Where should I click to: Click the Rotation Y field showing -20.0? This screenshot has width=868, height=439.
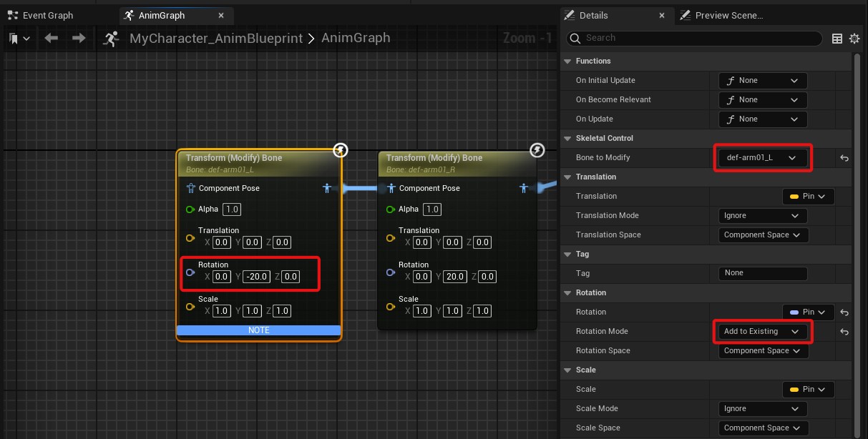(x=256, y=277)
